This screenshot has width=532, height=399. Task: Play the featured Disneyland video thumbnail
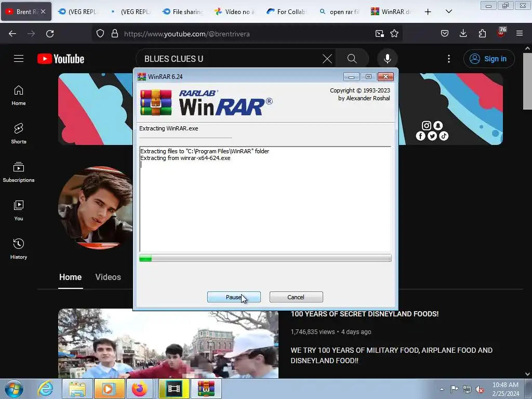[x=168, y=343]
